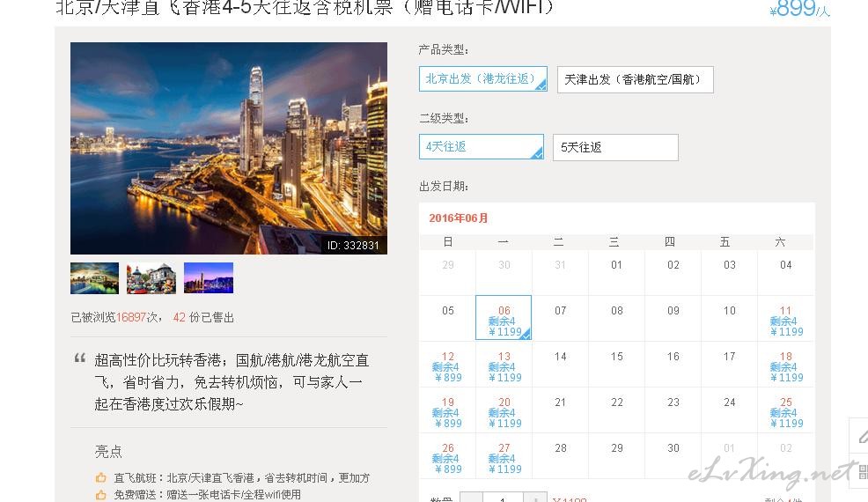Choose the 4天往返 option
The image size is (868, 502).
(481, 147)
